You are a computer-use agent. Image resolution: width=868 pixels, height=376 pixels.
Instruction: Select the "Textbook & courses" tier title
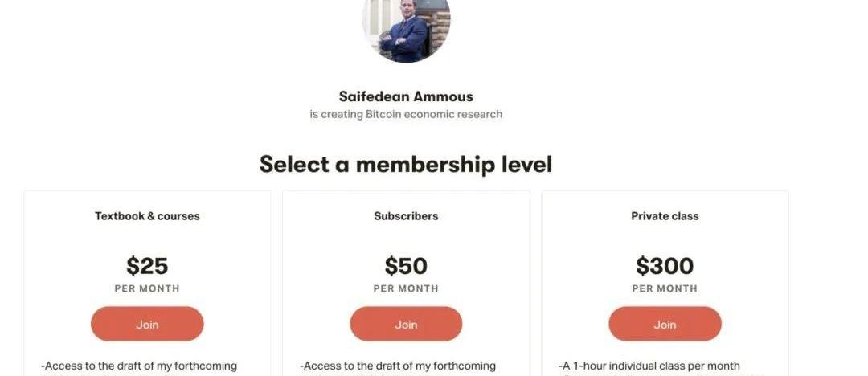point(147,216)
